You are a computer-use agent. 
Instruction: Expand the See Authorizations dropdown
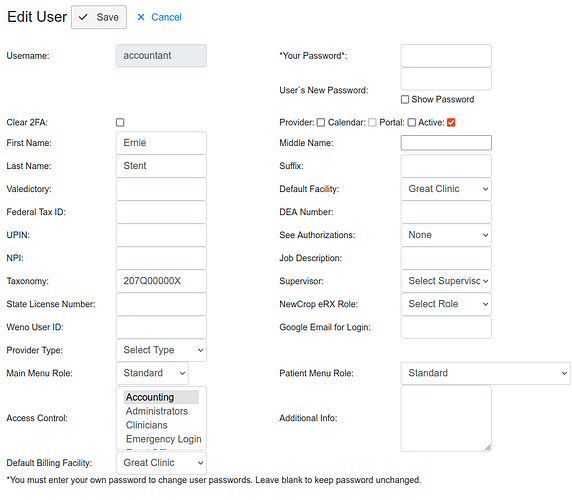(446, 235)
